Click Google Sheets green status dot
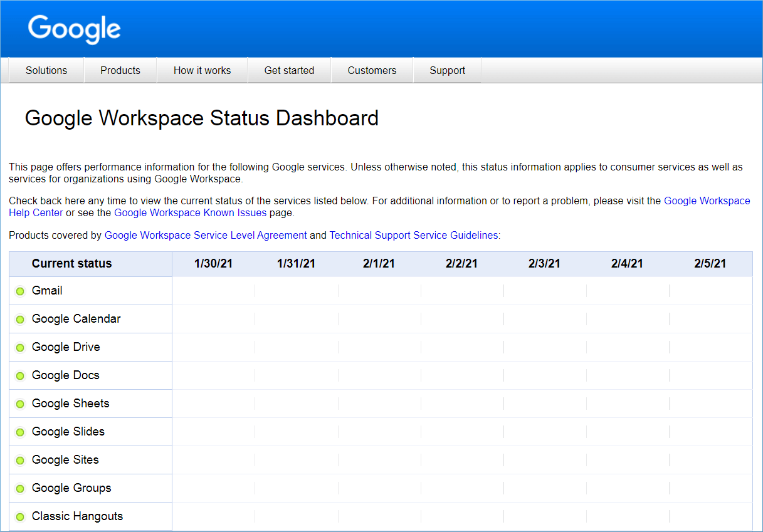The width and height of the screenshot is (763, 532). pyautogui.click(x=20, y=404)
